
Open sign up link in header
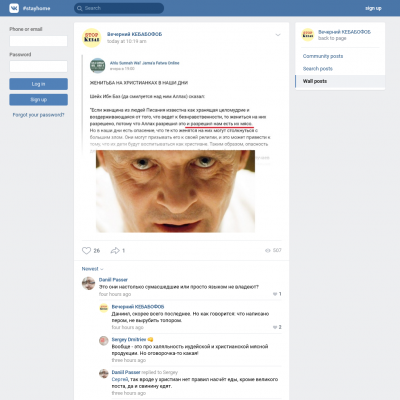tap(373, 8)
